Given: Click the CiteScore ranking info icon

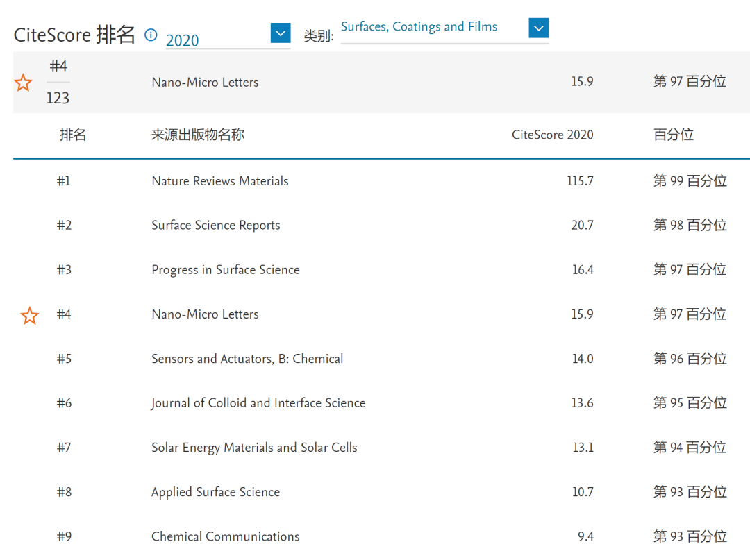Looking at the screenshot, I should coord(151,35).
